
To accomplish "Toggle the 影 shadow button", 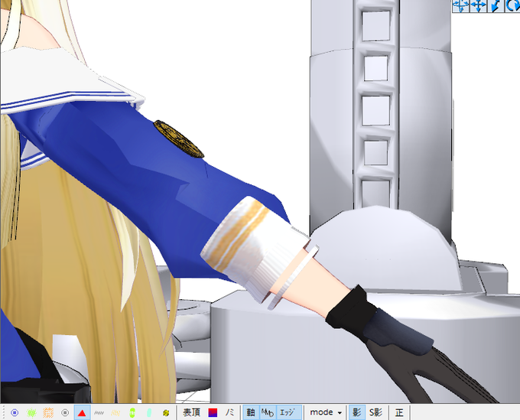I will pos(357,412).
